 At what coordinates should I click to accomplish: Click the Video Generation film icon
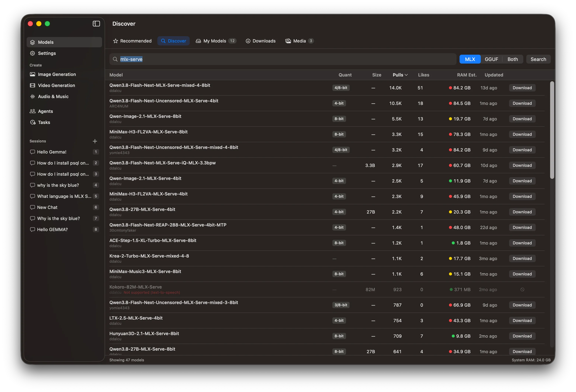click(33, 85)
